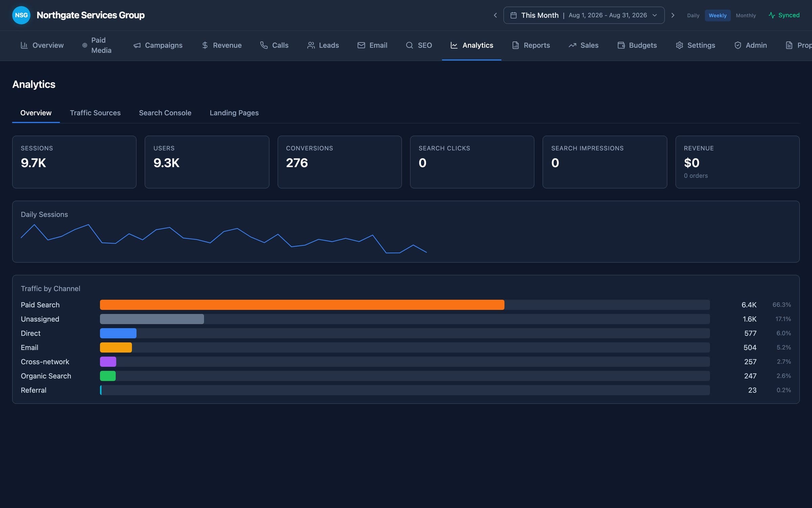Click the Admin shield icon
812x508 pixels.
click(738, 45)
